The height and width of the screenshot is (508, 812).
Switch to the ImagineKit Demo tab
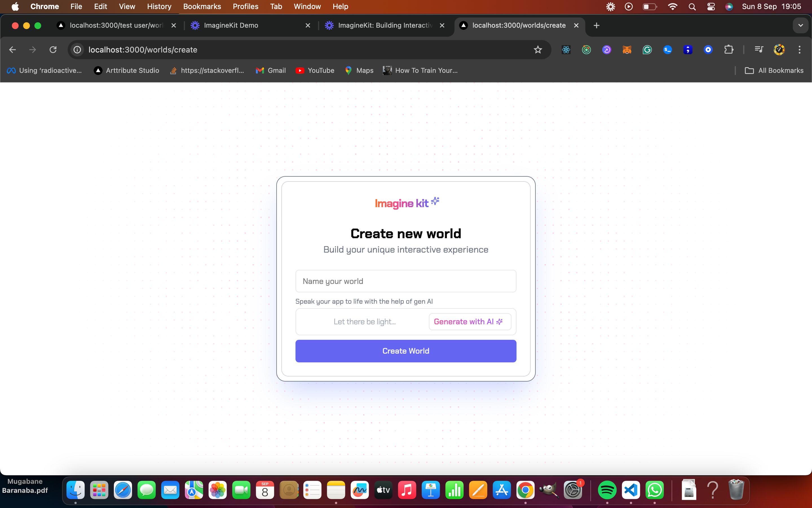251,25
